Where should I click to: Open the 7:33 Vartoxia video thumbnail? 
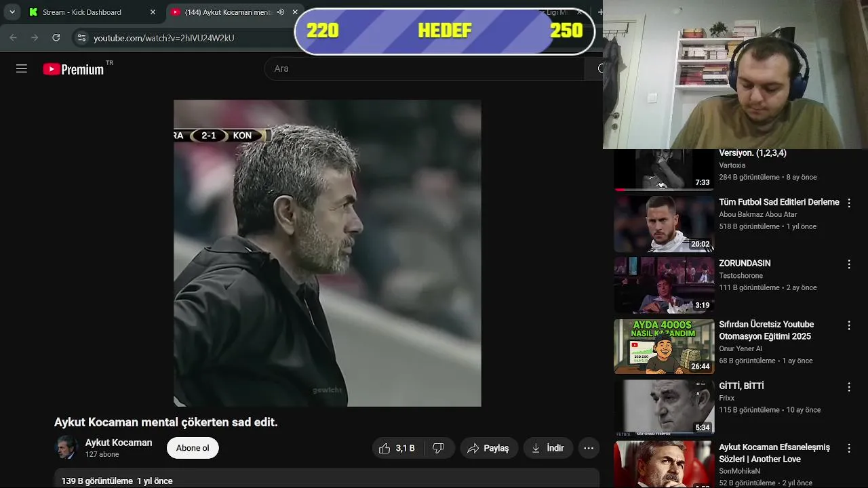click(664, 169)
